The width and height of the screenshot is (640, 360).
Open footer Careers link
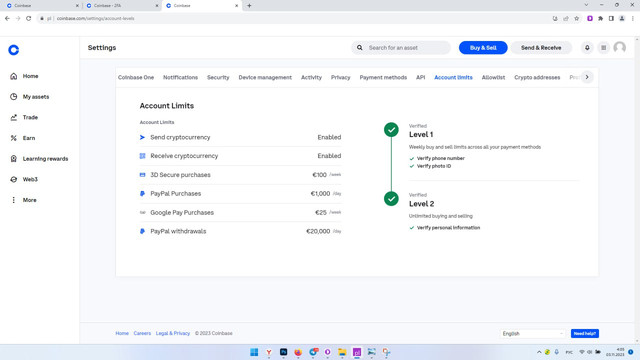(x=142, y=333)
